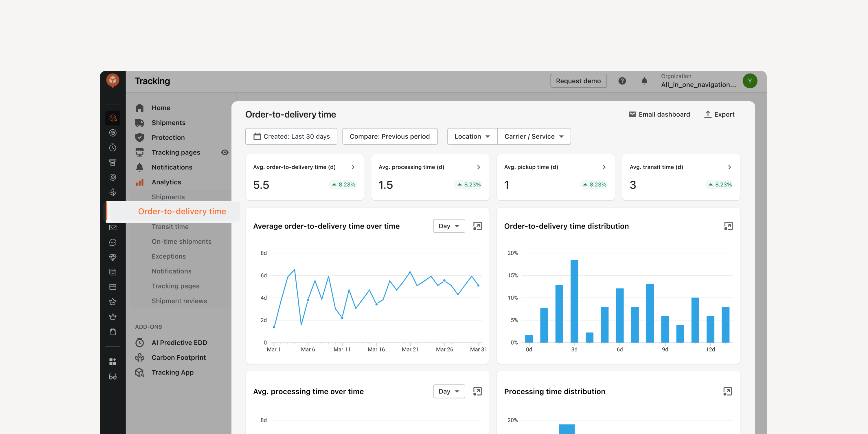Open Avg. processing time card chevron

coord(479,167)
